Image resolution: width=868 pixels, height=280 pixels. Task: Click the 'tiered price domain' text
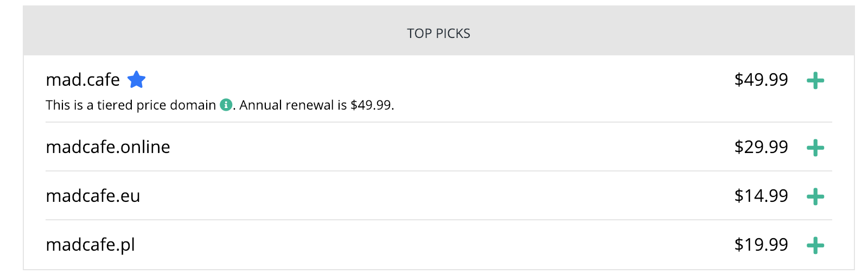coord(157,105)
